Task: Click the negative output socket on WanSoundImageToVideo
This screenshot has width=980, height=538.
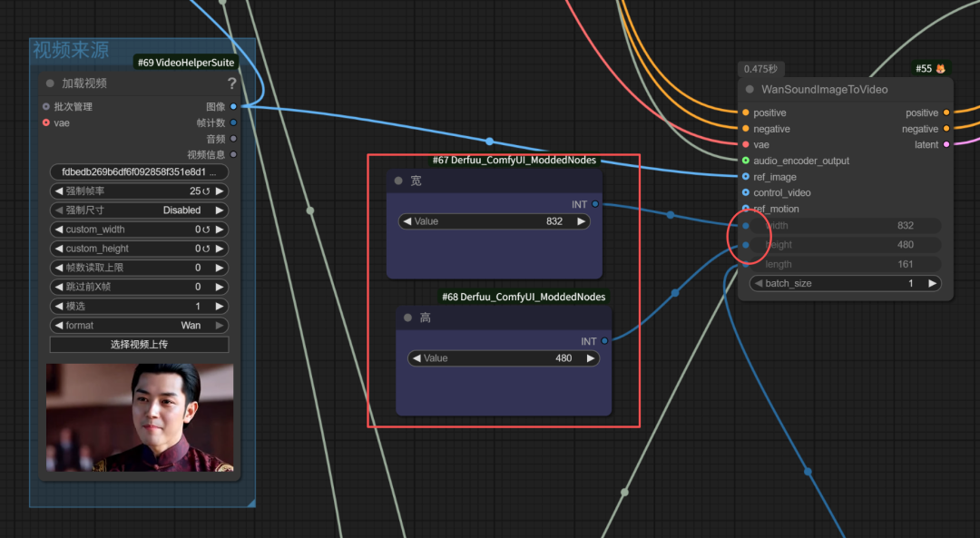Action: tap(946, 129)
